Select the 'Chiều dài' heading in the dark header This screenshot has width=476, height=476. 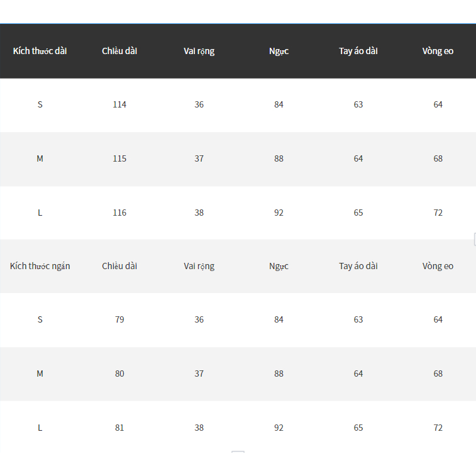point(119,51)
